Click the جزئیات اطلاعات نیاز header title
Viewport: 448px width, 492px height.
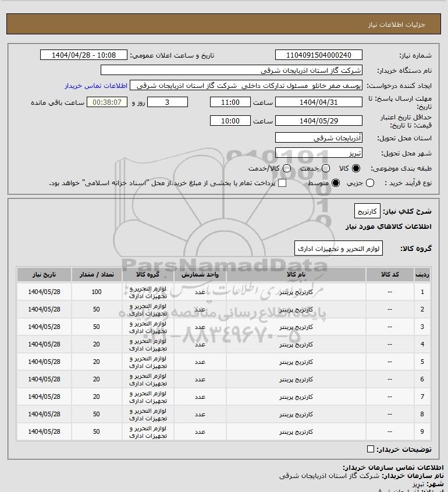(397, 24)
